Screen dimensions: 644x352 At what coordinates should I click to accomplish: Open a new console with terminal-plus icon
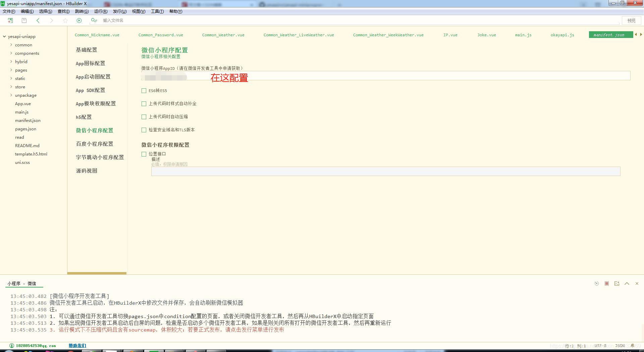coord(617,283)
